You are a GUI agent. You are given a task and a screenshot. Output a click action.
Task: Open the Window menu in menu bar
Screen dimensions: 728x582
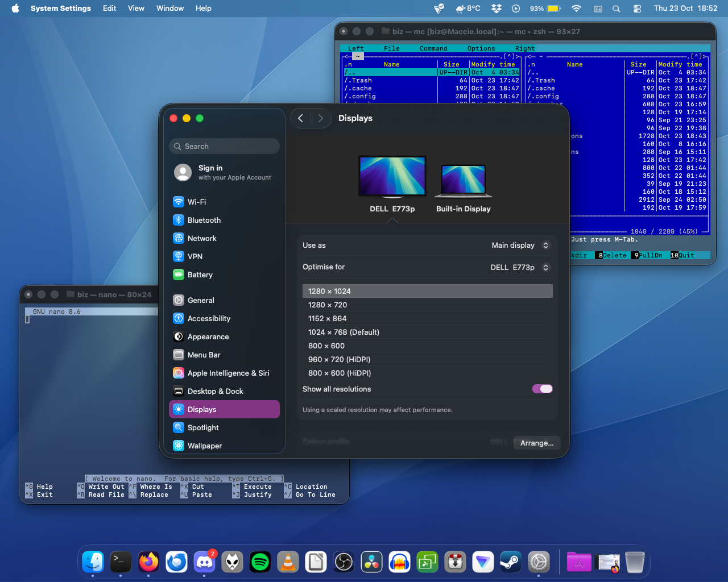click(x=170, y=8)
